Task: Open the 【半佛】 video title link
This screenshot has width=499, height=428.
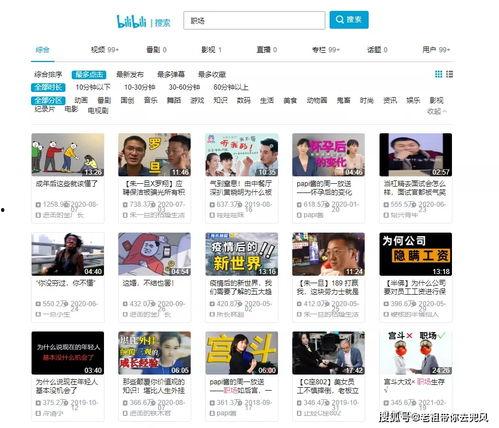Action: point(415,287)
